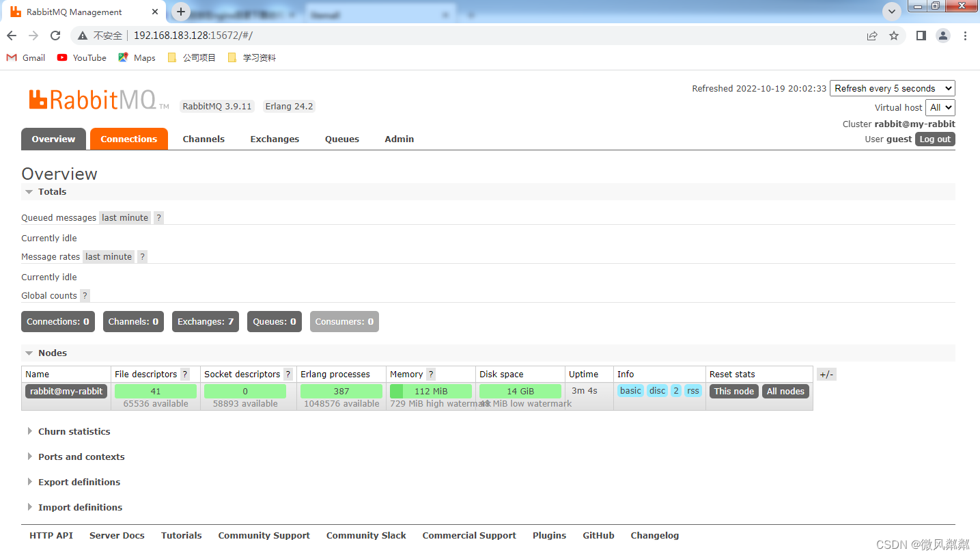Click help icon next to Queued messages

[158, 218]
